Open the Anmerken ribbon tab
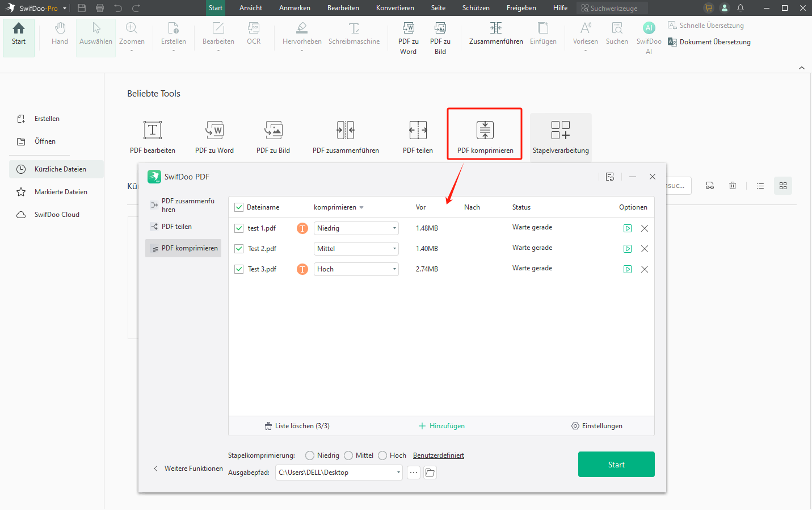 click(294, 8)
